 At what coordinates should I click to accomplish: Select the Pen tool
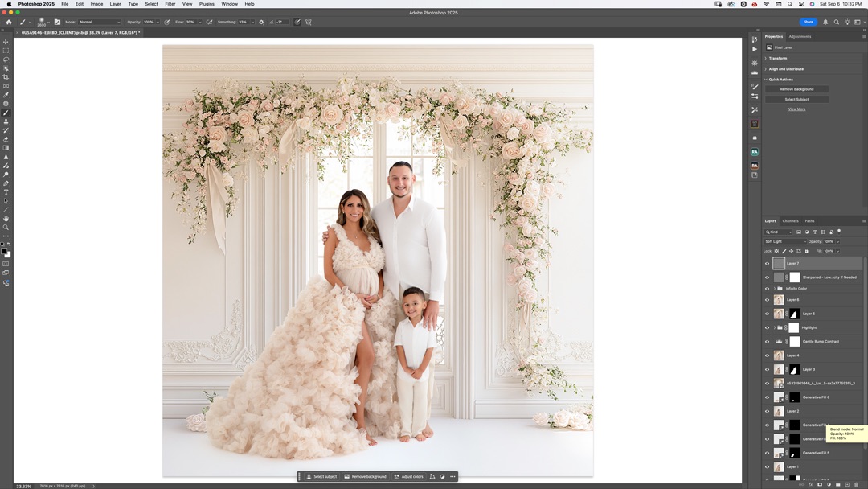point(6,183)
